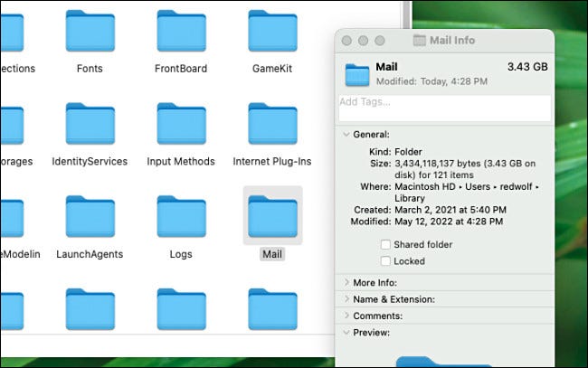Click 'March 2, 2021 at 5:40 PM' created date
588x368 pixels.
[450, 210]
